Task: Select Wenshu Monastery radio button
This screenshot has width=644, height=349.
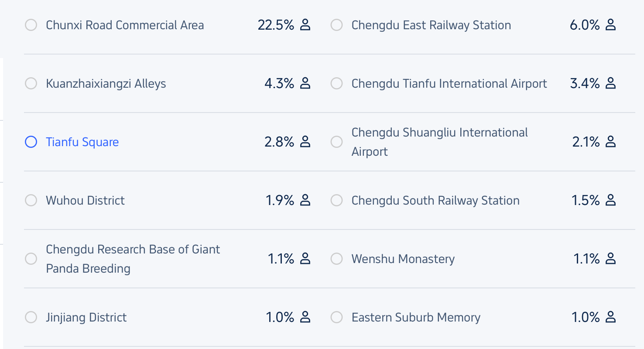Action: [336, 259]
